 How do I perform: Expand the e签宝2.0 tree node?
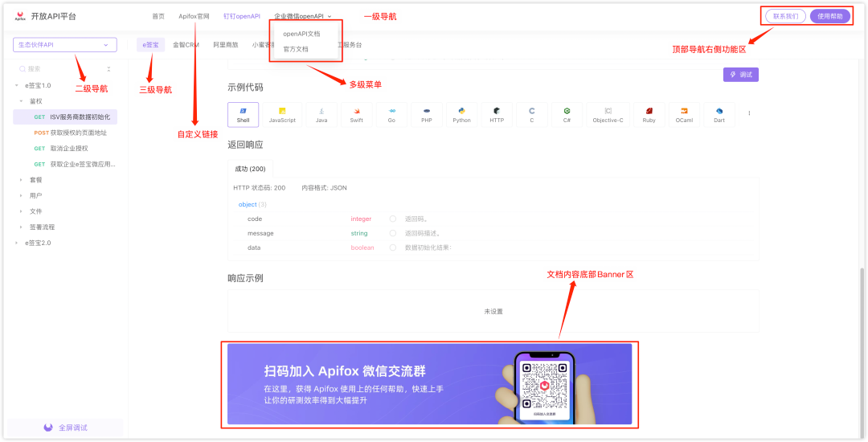point(17,243)
